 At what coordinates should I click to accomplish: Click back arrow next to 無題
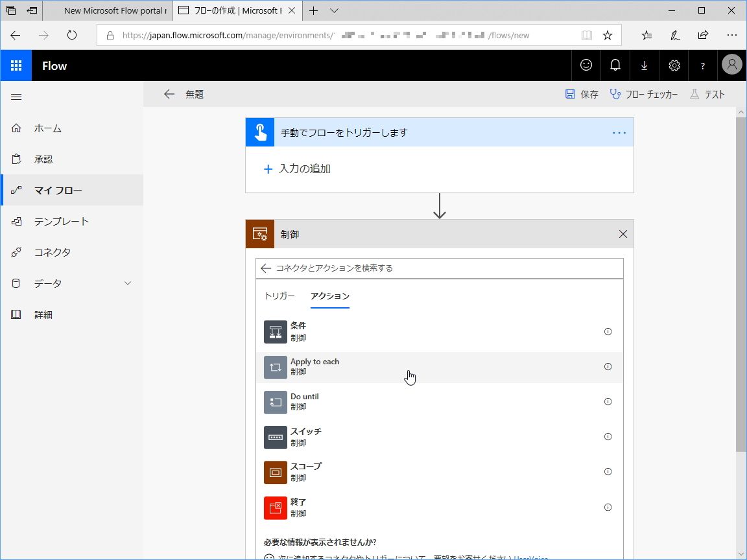pyautogui.click(x=169, y=94)
